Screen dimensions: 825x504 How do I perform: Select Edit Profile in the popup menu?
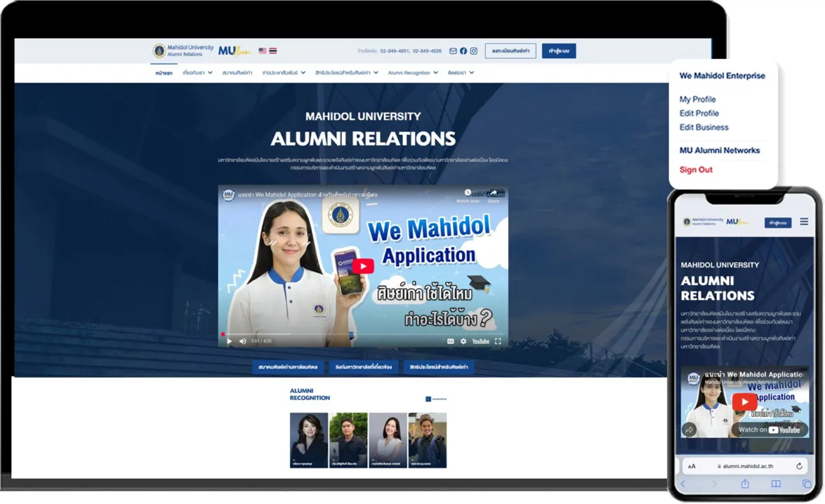coord(699,113)
